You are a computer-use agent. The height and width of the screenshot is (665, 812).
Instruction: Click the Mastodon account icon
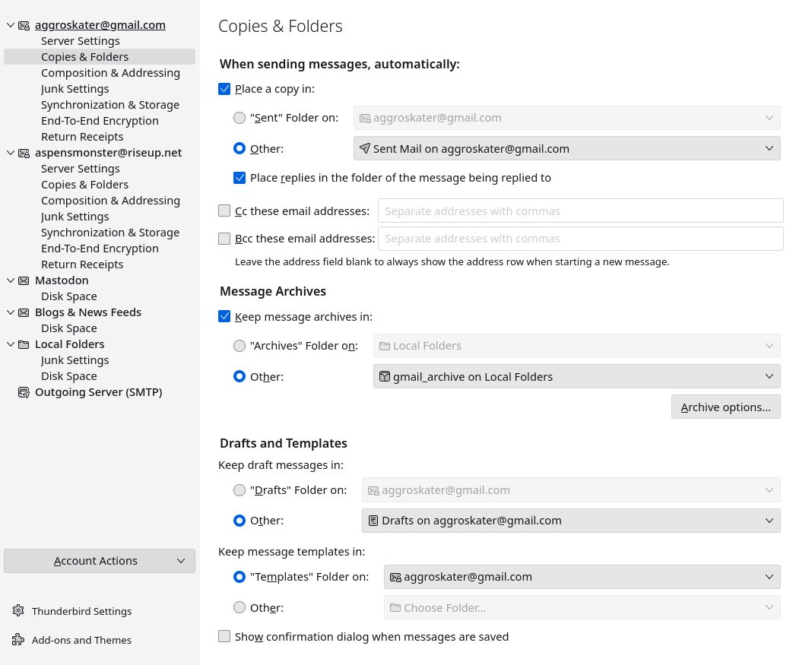click(x=24, y=280)
